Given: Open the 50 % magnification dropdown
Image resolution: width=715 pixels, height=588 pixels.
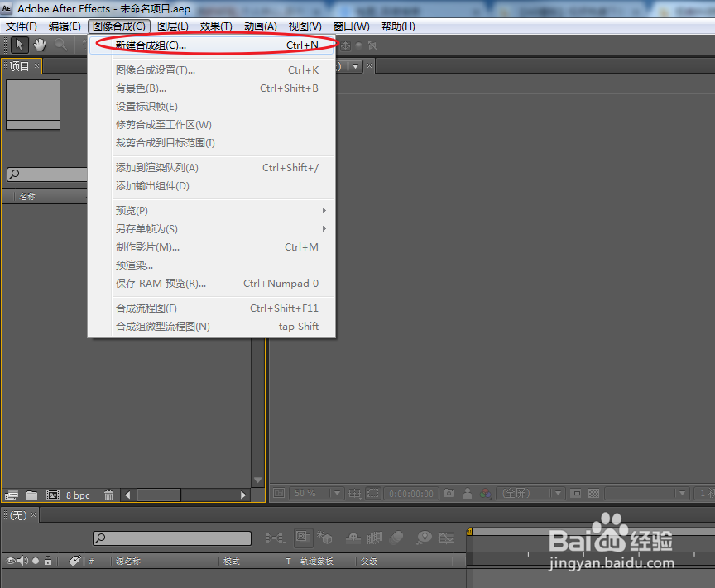Looking at the screenshot, I should point(315,493).
